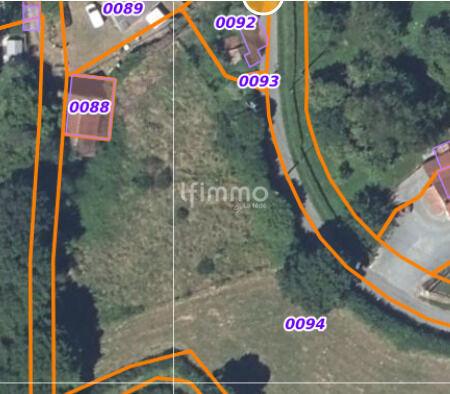The width and height of the screenshot is (450, 394).
Task: Click the small brown shed below building 0088
Action: click(86, 149)
